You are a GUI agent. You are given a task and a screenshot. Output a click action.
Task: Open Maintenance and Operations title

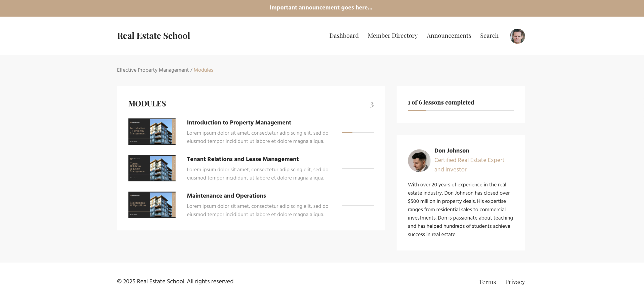[x=226, y=196]
